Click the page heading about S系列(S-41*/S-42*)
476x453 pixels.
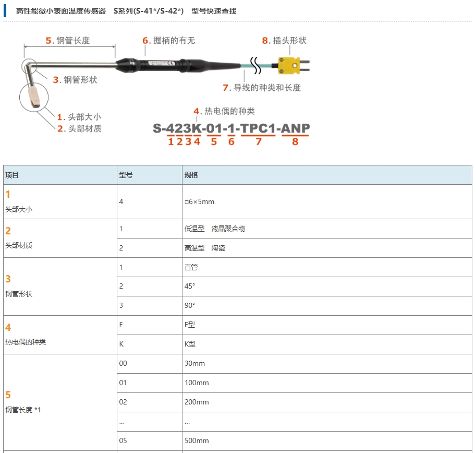[126, 11]
